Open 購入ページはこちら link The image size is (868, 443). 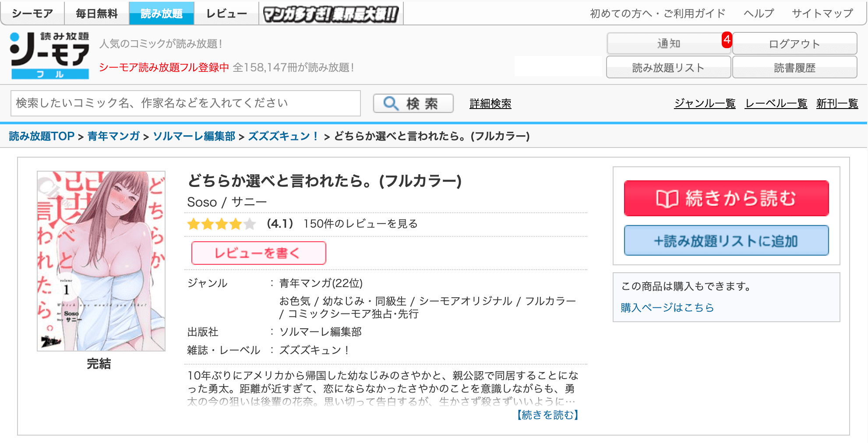(667, 308)
